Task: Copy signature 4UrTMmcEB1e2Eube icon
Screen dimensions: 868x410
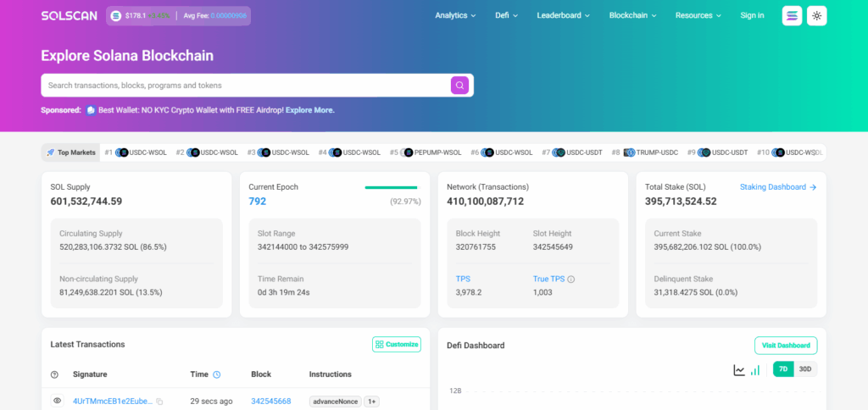Action: click(x=159, y=402)
